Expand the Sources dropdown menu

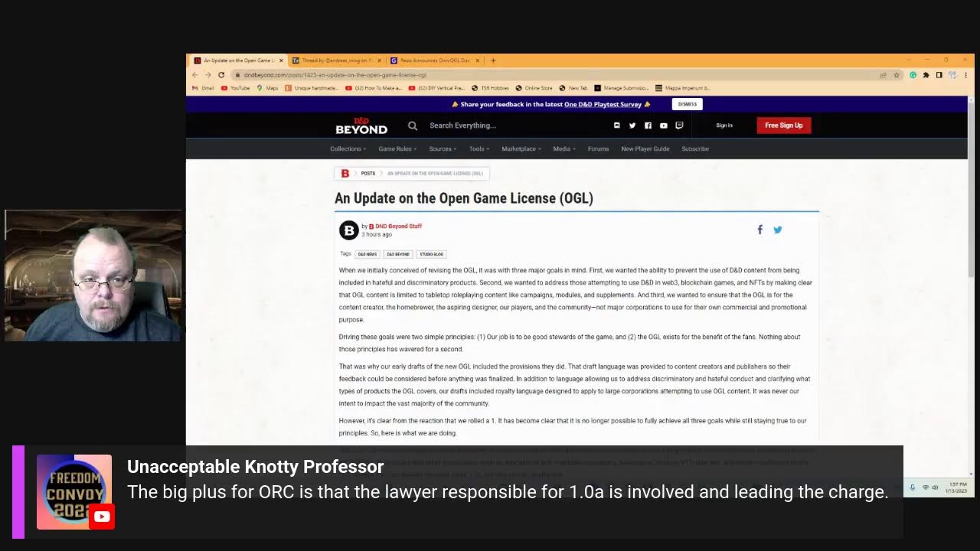coord(443,148)
